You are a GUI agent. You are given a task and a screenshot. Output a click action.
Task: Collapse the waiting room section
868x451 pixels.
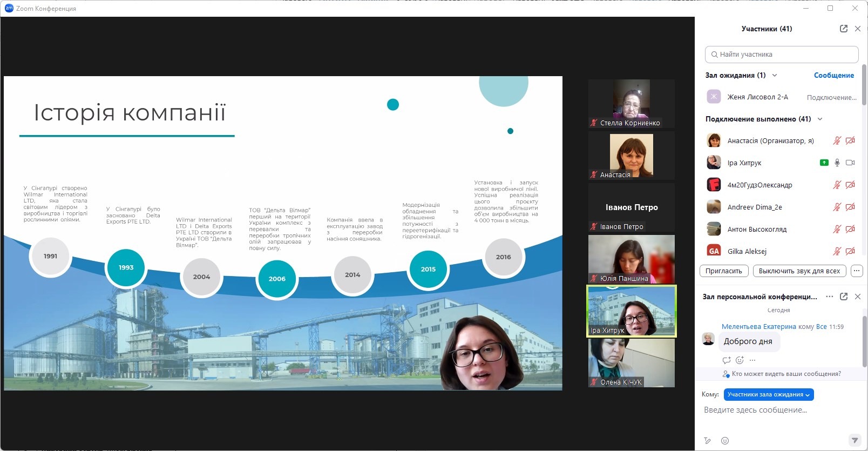(x=775, y=76)
